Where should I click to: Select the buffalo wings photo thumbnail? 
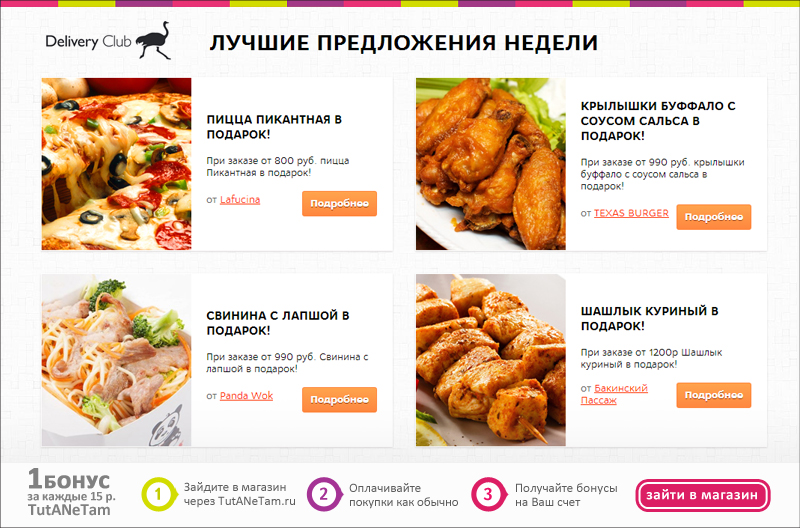click(491, 164)
